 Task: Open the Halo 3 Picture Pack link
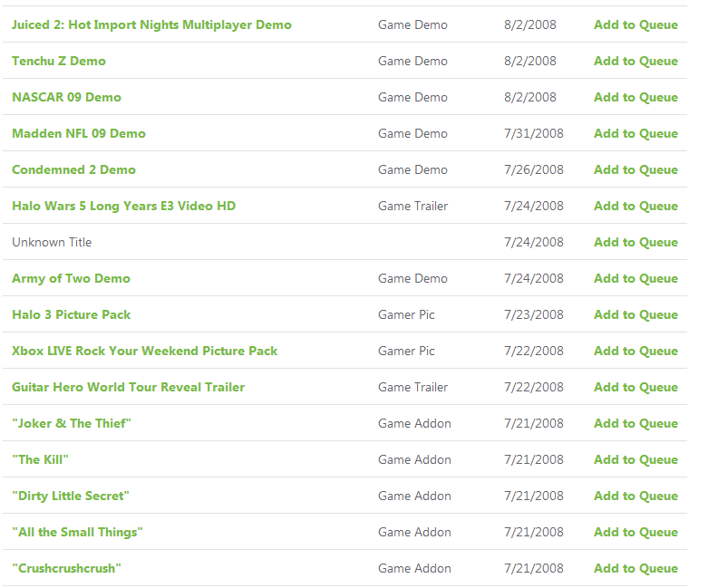coord(71,314)
